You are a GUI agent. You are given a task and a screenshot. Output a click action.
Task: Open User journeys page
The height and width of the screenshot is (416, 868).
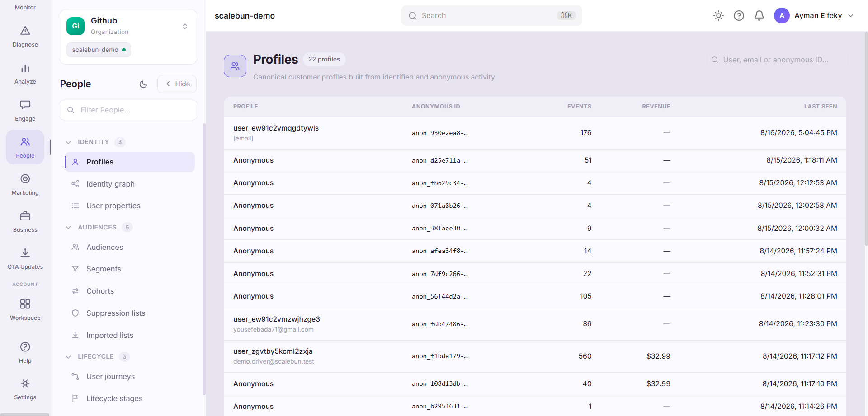tap(130, 376)
